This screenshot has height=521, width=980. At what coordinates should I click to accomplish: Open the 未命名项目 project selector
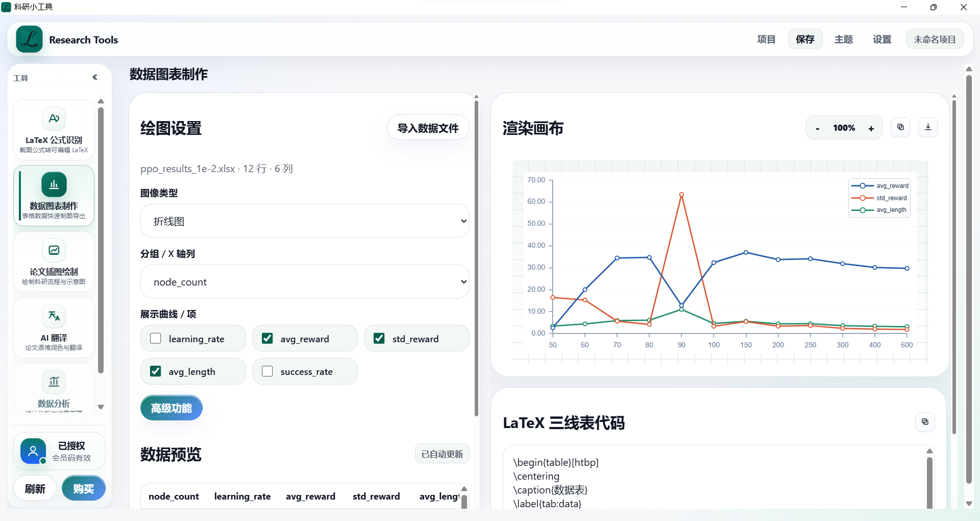(935, 39)
